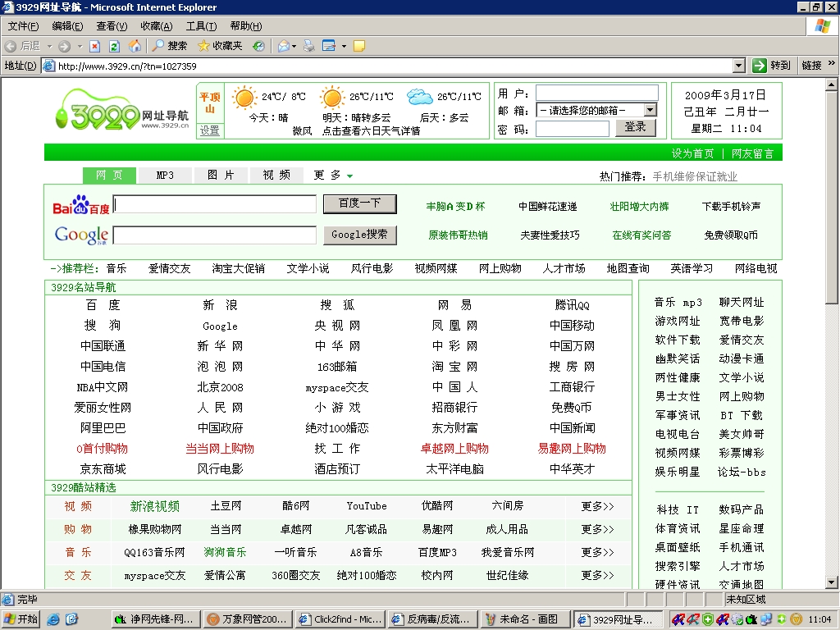Click the Stop loading toolbar icon
This screenshot has height=630, width=840.
tap(95, 46)
